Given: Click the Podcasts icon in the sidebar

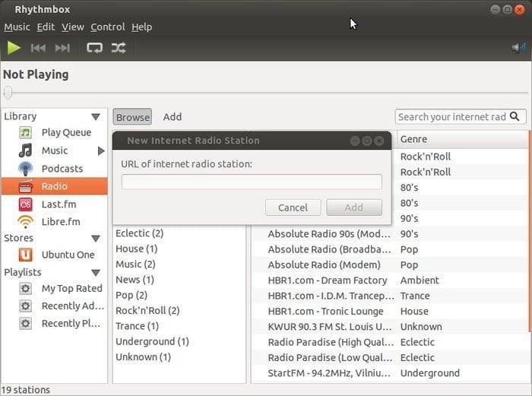Looking at the screenshot, I should tap(25, 169).
